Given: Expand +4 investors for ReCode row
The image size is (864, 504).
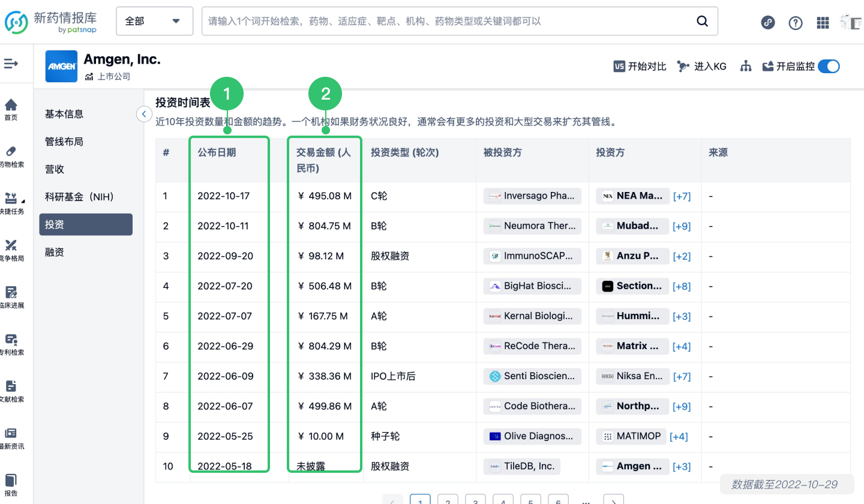Looking at the screenshot, I should [x=682, y=346].
